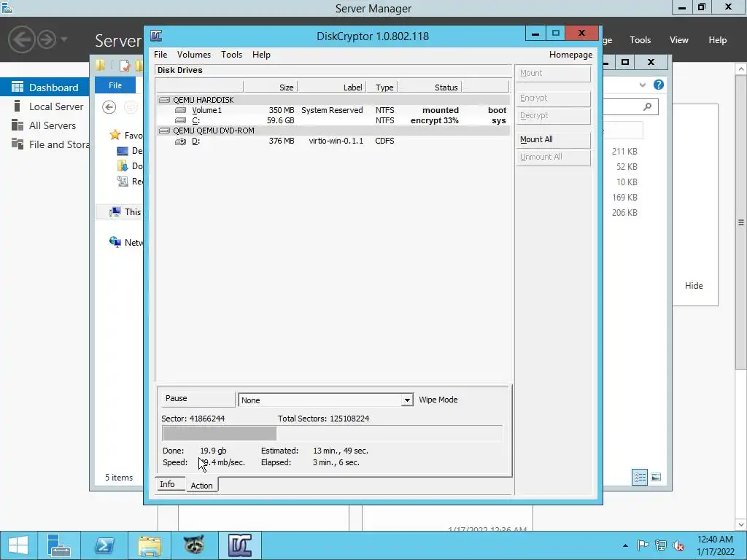Select File and Storage Services item
The image size is (747, 560).
tap(44, 145)
